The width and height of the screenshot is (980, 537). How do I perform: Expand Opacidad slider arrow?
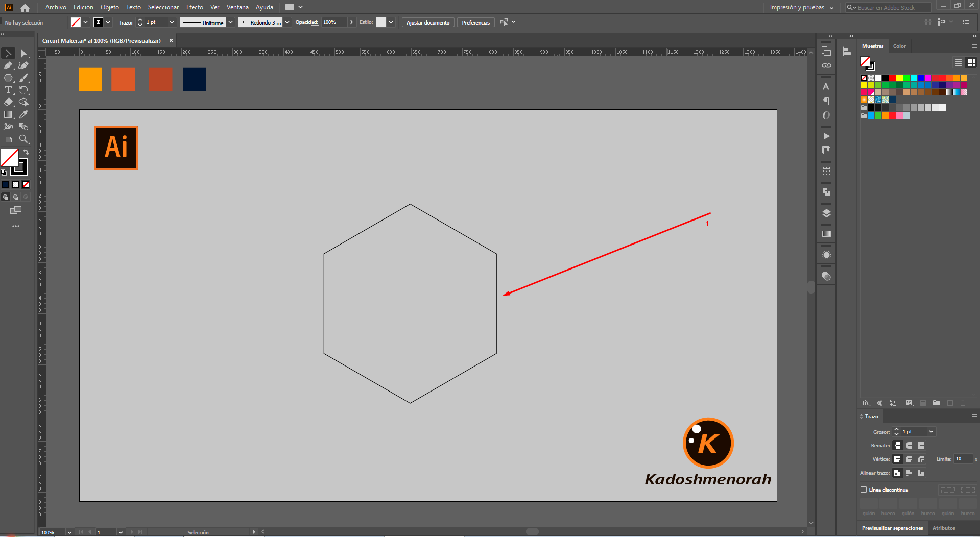[x=351, y=22]
